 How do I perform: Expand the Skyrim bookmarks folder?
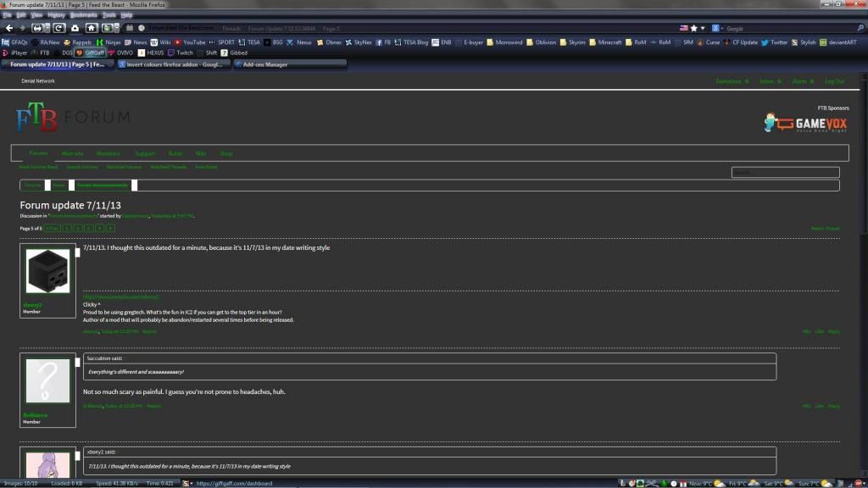click(x=572, y=42)
